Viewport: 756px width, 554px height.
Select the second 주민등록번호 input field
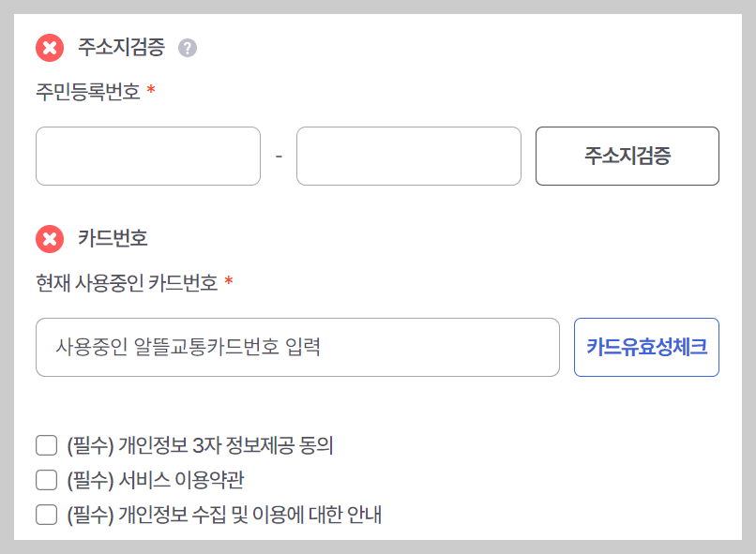(x=408, y=156)
